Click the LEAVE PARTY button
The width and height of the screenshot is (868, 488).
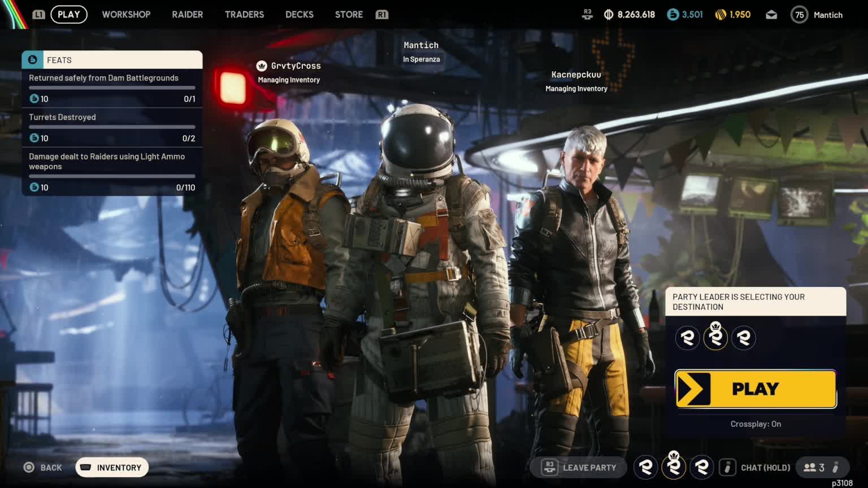[x=579, y=467]
